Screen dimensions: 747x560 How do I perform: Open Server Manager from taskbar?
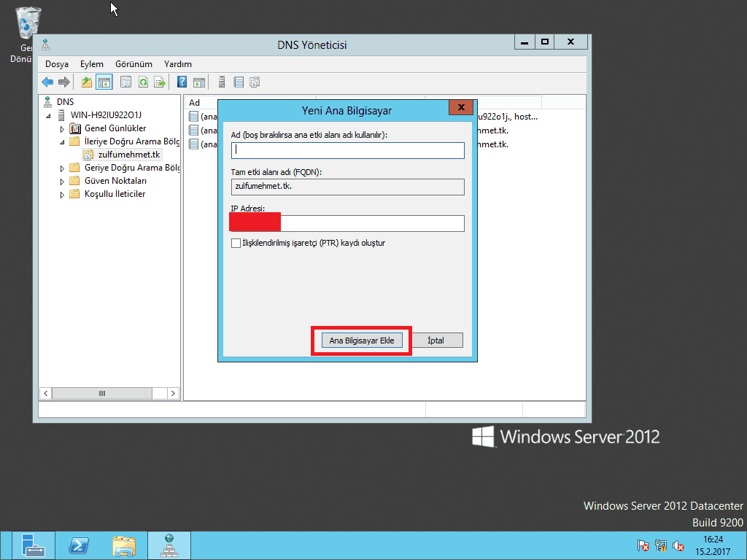[33, 545]
